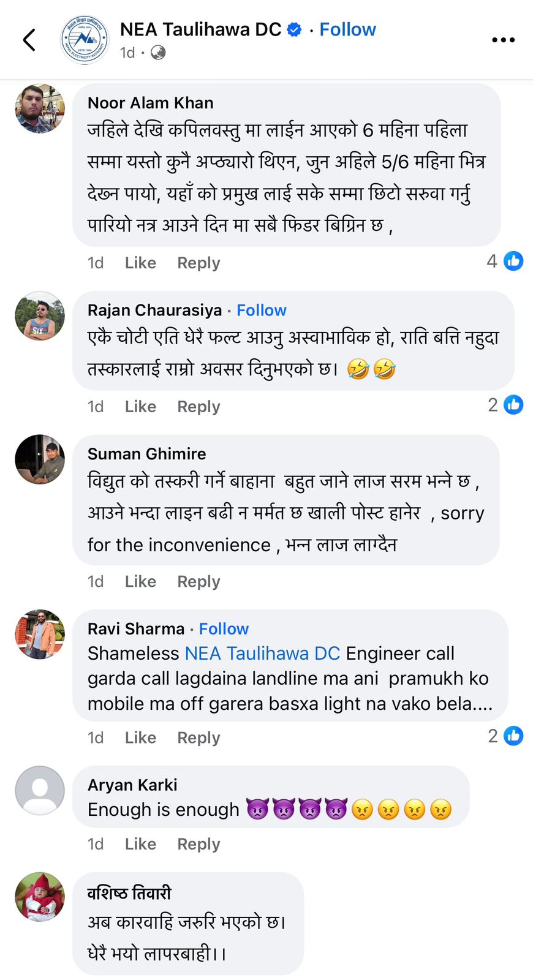Like Noor Alam Khan's comment
Image resolution: width=533 pixels, height=980 pixels.
pos(140,263)
